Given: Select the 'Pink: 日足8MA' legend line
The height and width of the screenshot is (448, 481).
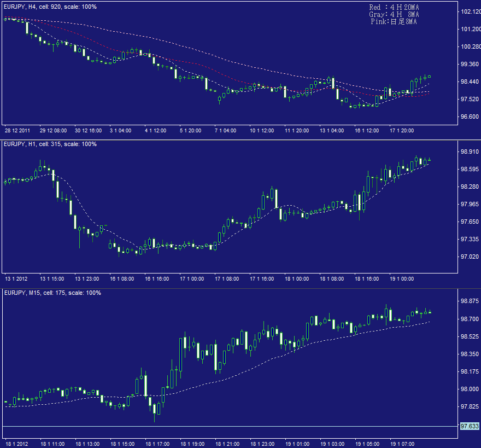Looking at the screenshot, I should click(394, 21).
